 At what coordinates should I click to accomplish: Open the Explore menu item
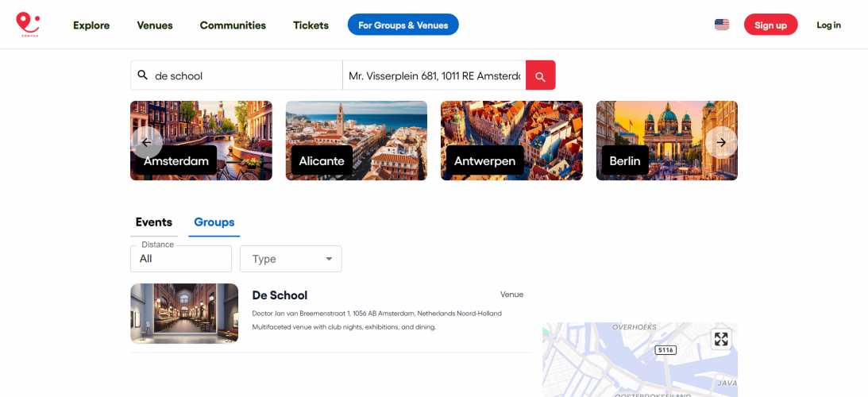(91, 25)
